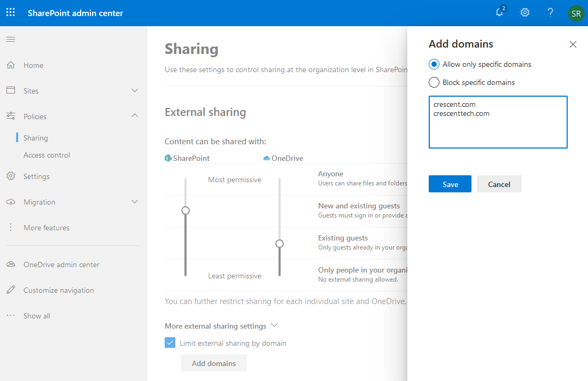Collapse the Policies section
This screenshot has width=588, height=381.
pyautogui.click(x=135, y=115)
